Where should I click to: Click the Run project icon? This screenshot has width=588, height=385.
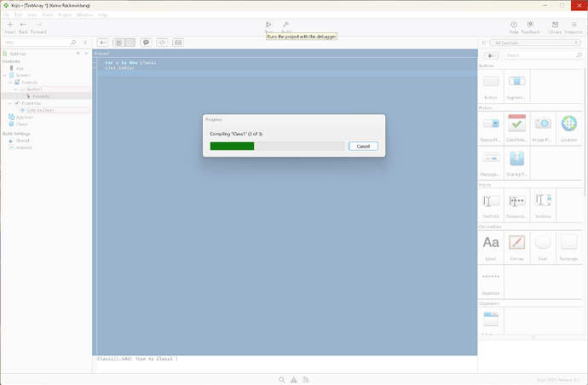pos(268,25)
